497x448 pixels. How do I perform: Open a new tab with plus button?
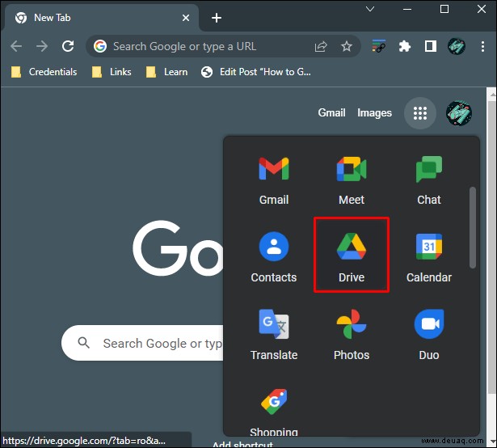[x=217, y=18]
